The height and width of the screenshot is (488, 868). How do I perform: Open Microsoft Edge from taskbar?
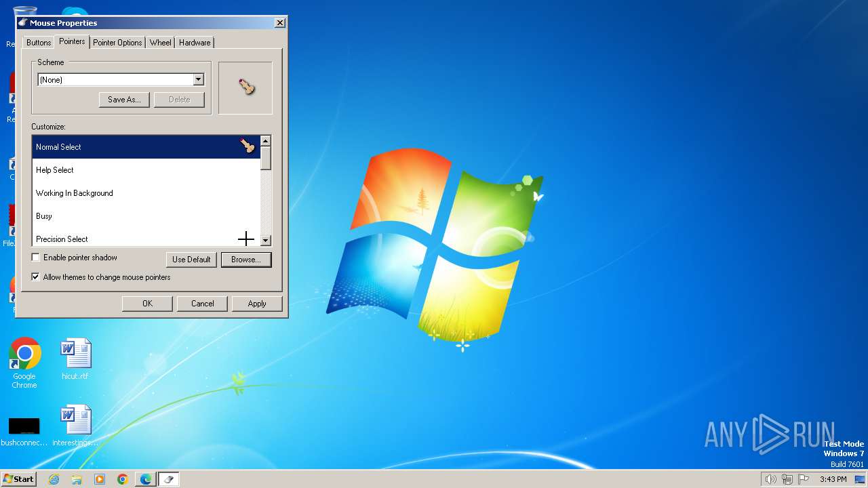point(146,479)
